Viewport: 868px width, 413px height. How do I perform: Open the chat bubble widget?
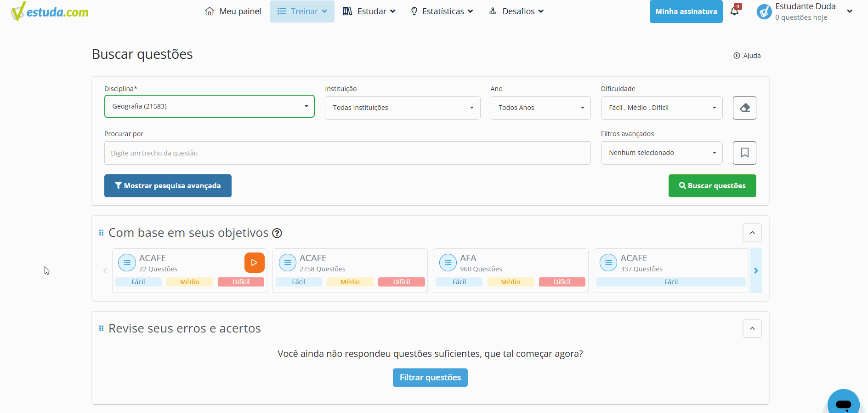click(x=844, y=402)
